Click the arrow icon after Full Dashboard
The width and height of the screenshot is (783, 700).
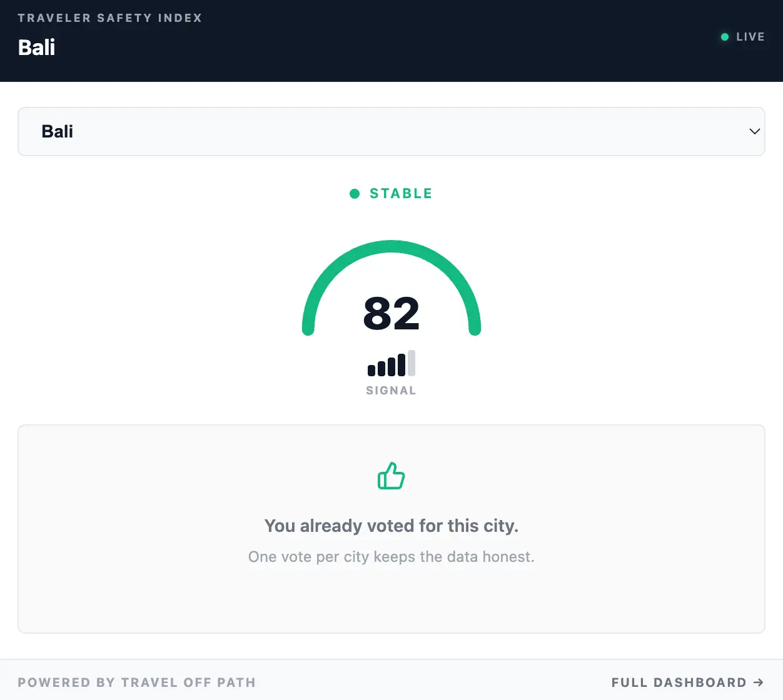pyautogui.click(x=759, y=682)
